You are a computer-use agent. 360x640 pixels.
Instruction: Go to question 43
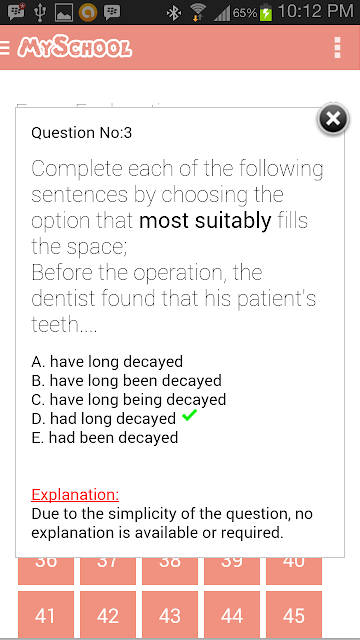point(170,615)
